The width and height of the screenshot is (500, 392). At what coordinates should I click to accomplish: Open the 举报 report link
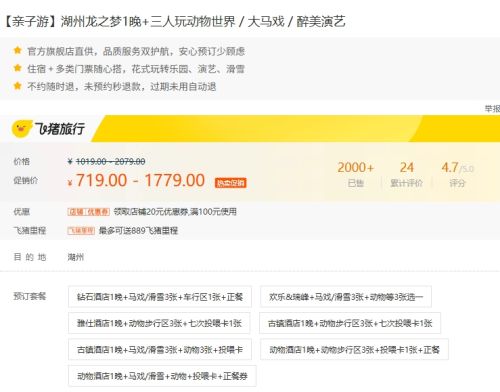[492, 109]
